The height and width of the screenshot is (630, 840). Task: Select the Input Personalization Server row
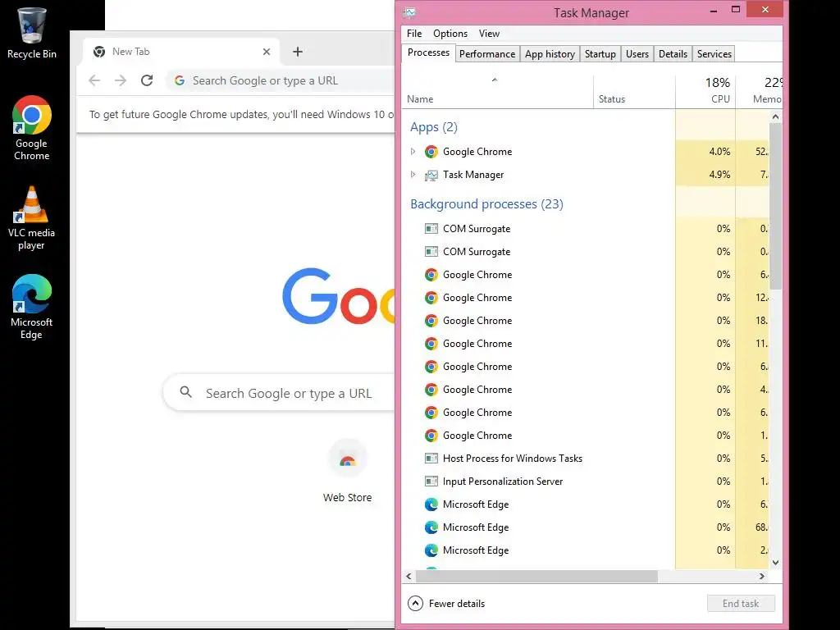point(587,481)
